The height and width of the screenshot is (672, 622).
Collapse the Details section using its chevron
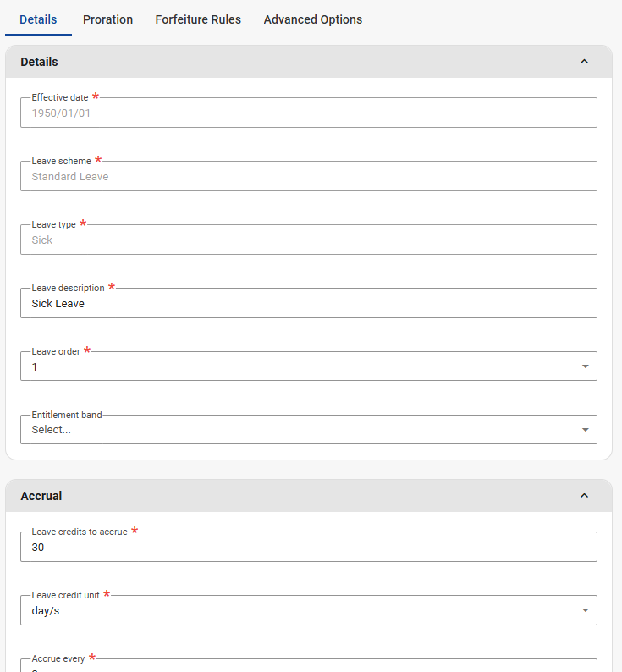pyautogui.click(x=584, y=62)
